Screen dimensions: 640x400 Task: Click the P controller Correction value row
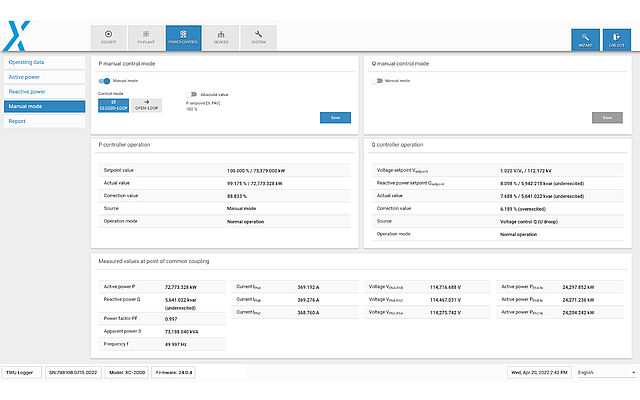[224, 196]
